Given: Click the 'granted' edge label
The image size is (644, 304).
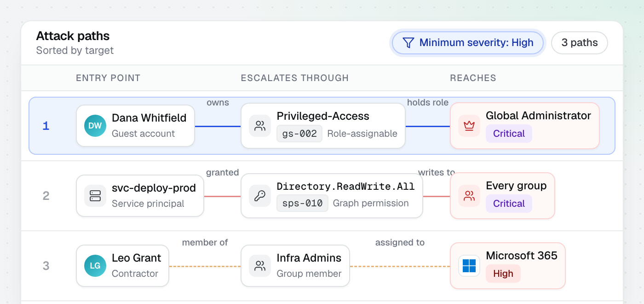Looking at the screenshot, I should (x=223, y=173).
